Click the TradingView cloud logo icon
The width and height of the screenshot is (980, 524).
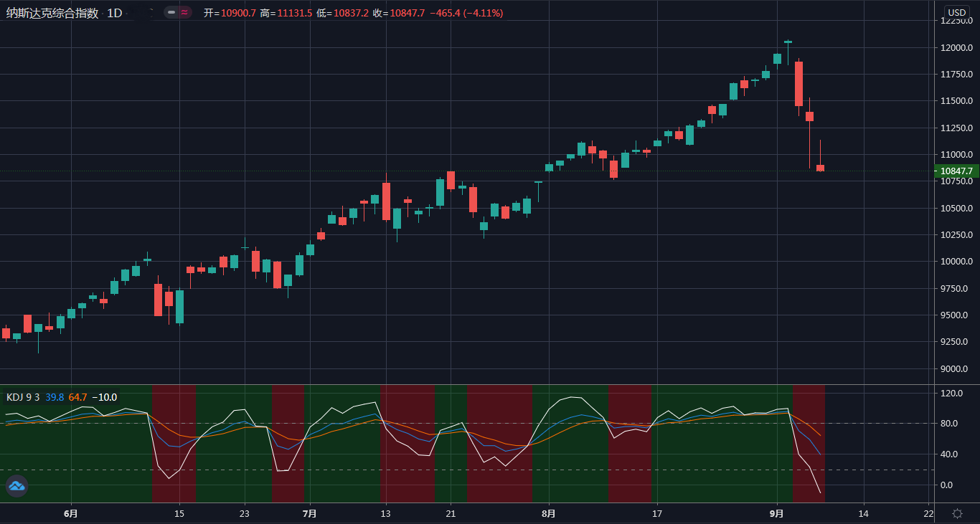[17, 486]
